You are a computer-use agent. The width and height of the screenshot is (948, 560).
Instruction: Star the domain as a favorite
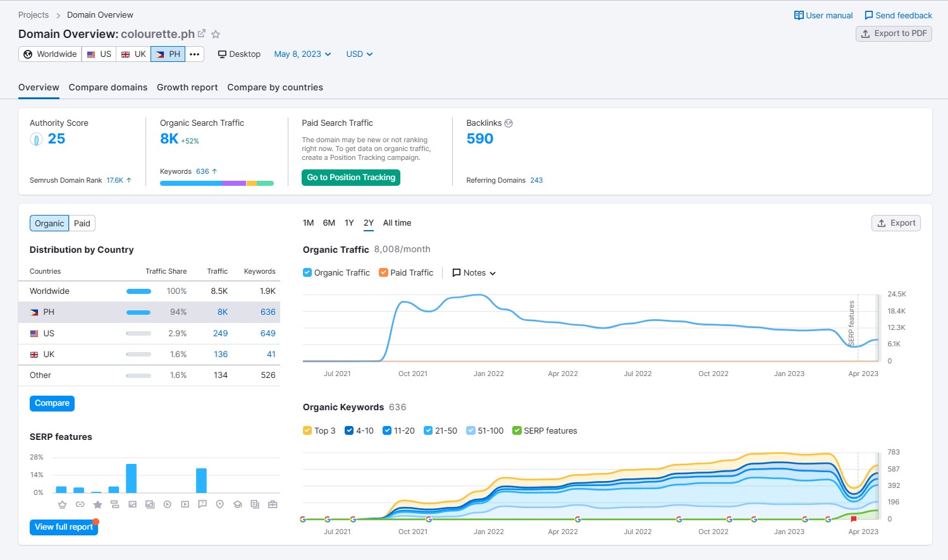tap(216, 34)
